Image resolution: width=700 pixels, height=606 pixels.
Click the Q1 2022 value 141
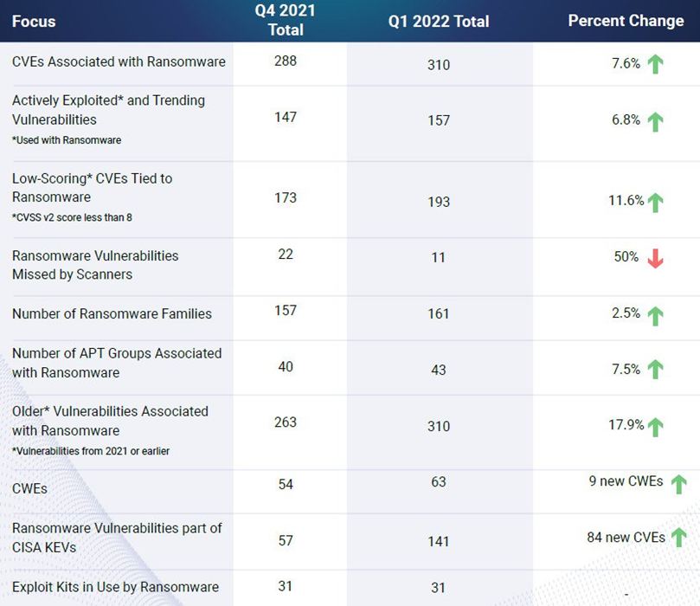tap(439, 542)
